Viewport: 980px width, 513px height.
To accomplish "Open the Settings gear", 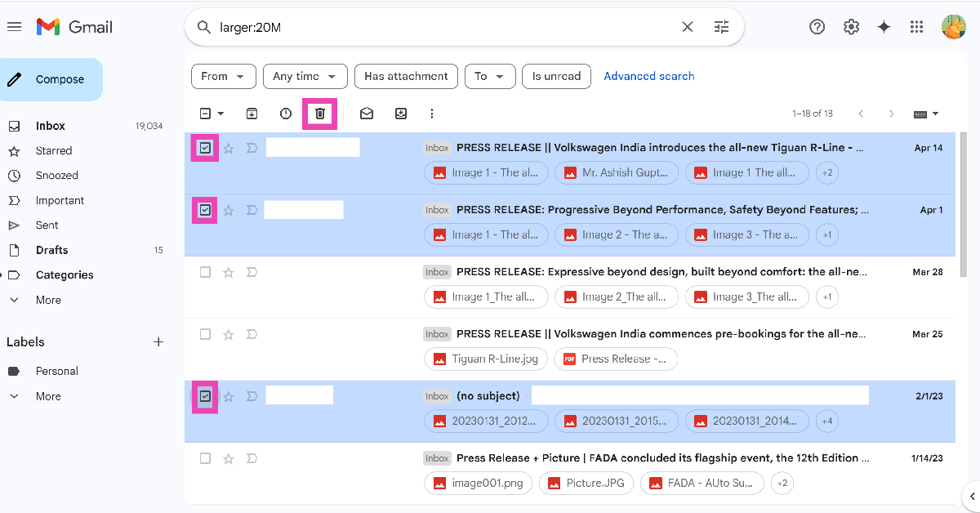I will tap(851, 27).
